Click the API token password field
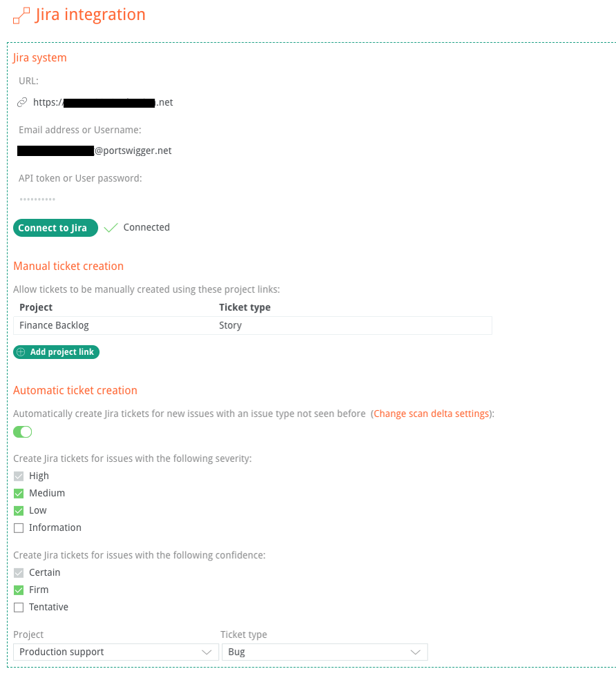Screen dimensions: 616x689 pos(38,200)
